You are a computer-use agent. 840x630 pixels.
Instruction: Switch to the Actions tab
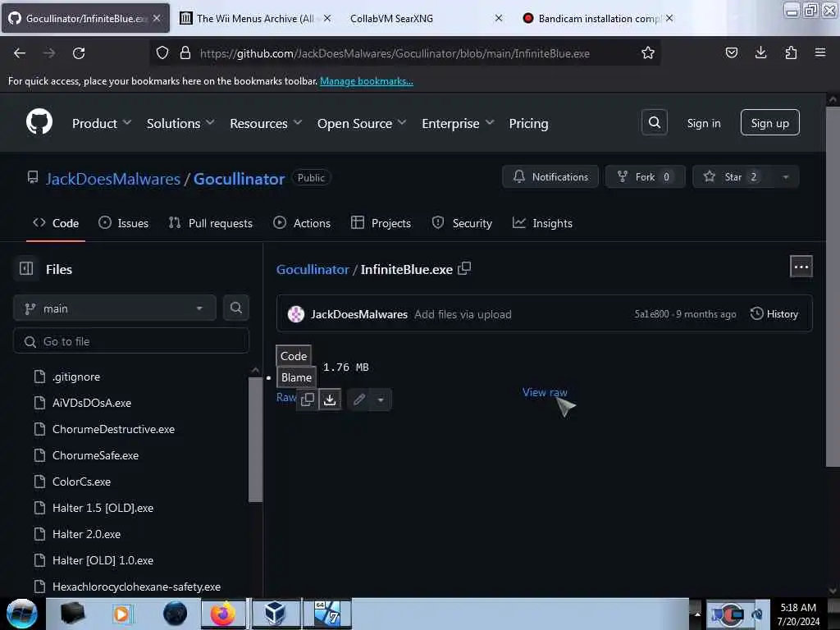pyautogui.click(x=302, y=223)
